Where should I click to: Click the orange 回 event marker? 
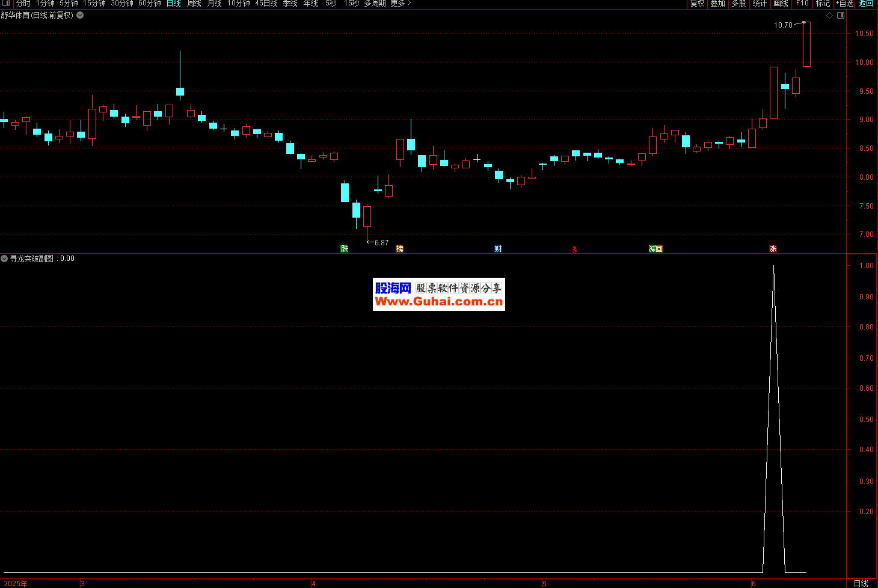pos(659,248)
